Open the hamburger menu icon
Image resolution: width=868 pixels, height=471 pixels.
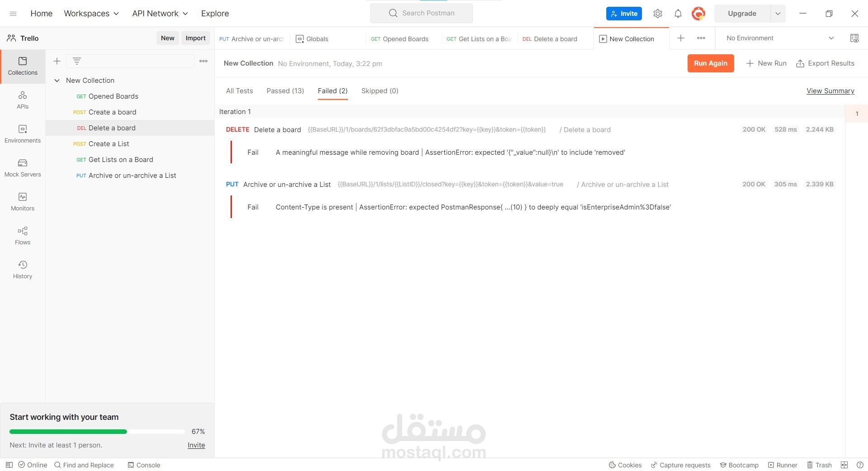coord(13,14)
